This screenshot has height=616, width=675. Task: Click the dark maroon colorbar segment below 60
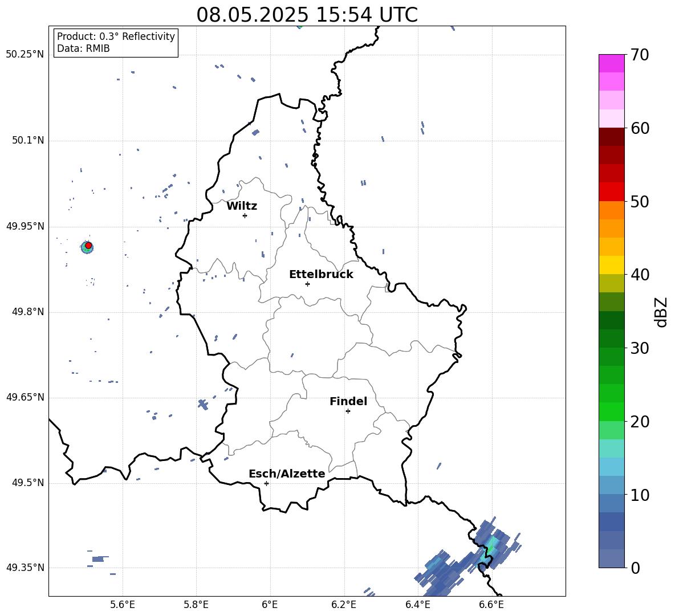pos(611,137)
